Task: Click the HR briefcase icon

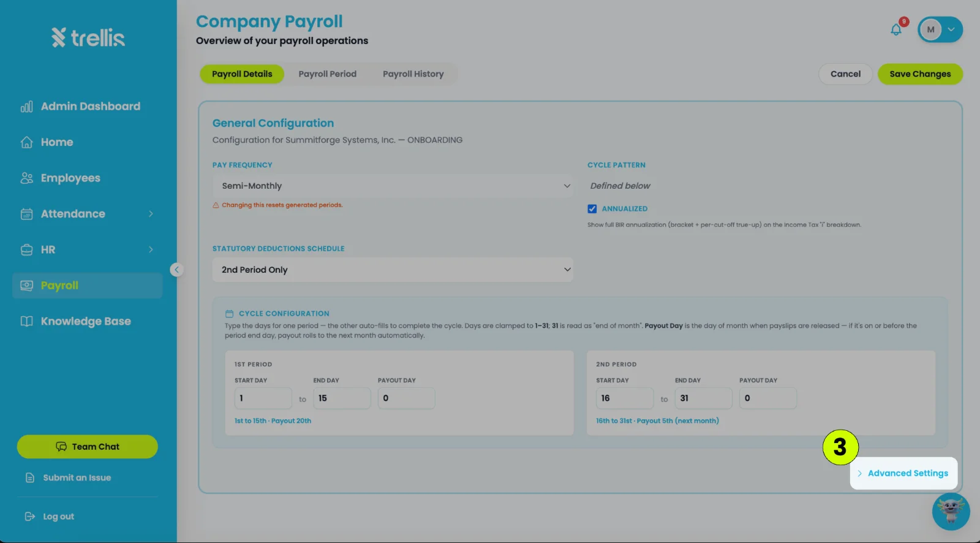Action: point(26,249)
